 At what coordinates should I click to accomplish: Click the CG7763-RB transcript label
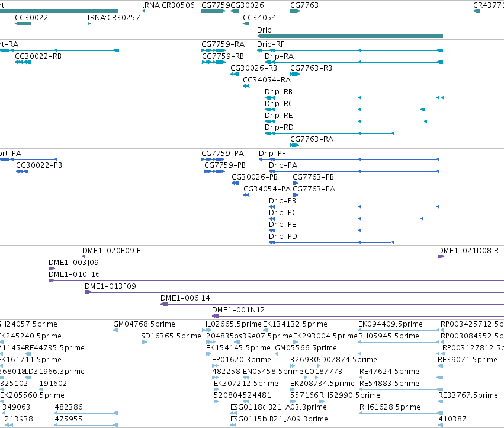(311, 68)
